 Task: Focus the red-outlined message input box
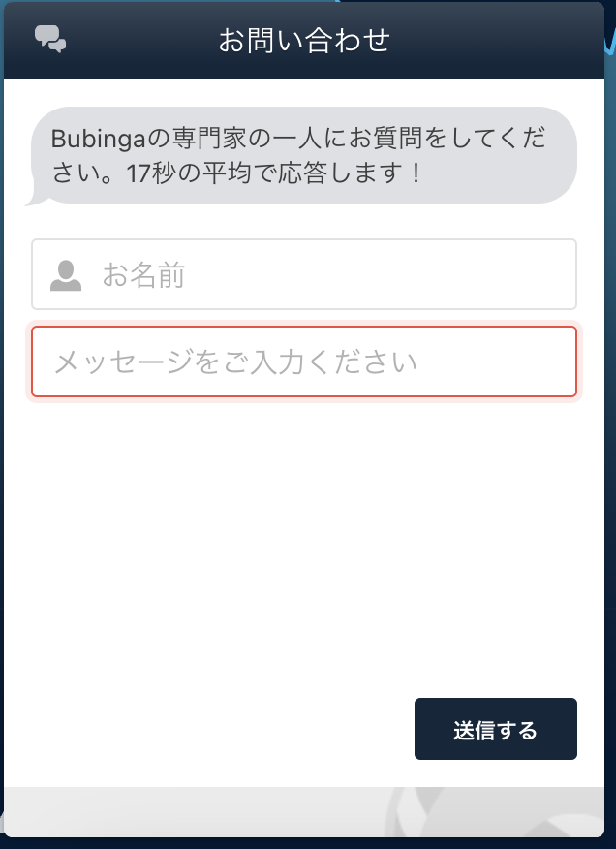click(304, 362)
